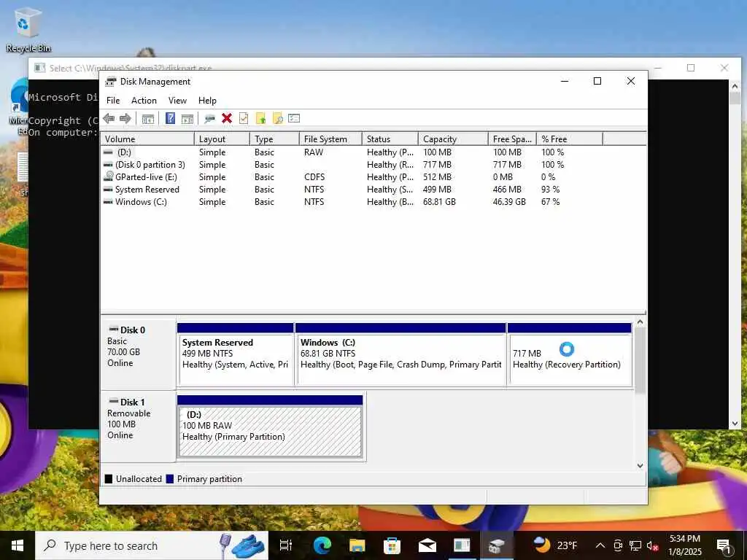
Task: Toggle the Show/Hide Action Pane icon
Action: (x=187, y=119)
